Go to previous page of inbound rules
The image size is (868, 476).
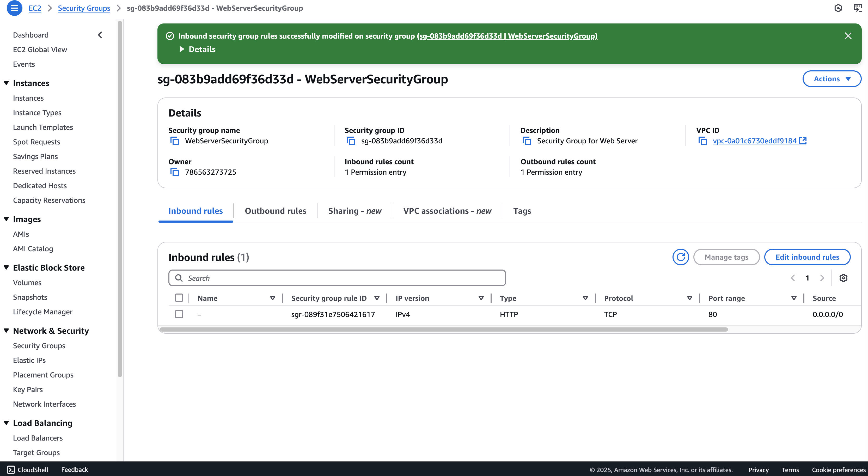[x=793, y=278]
